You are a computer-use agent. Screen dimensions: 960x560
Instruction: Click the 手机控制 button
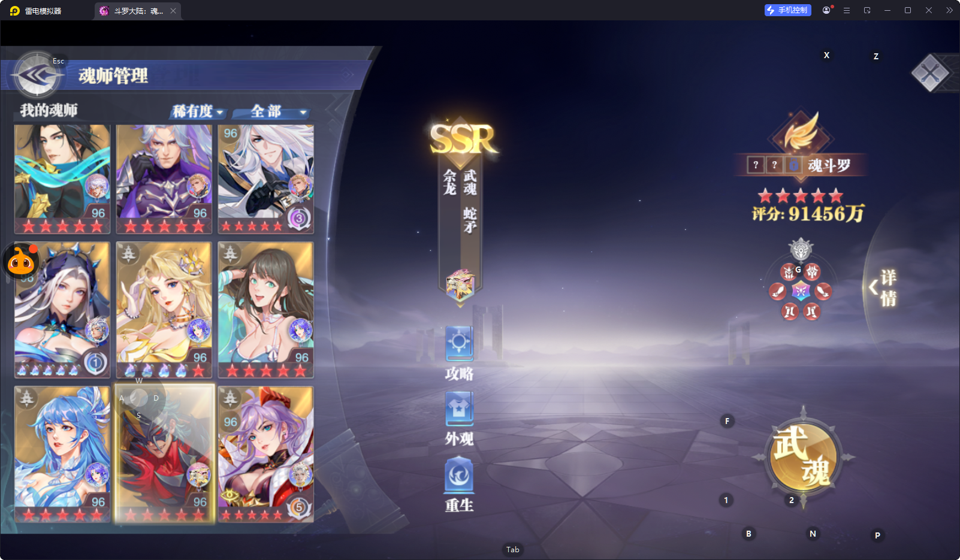point(787,10)
